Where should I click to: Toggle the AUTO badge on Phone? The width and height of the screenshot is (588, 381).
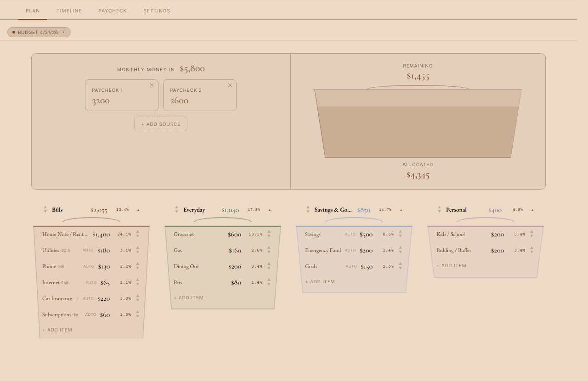tap(89, 267)
